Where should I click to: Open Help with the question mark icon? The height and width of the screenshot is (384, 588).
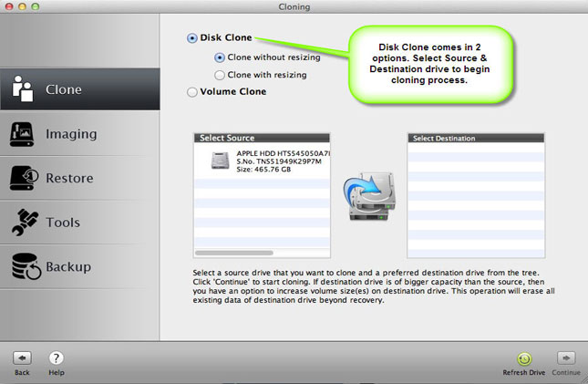coord(57,358)
